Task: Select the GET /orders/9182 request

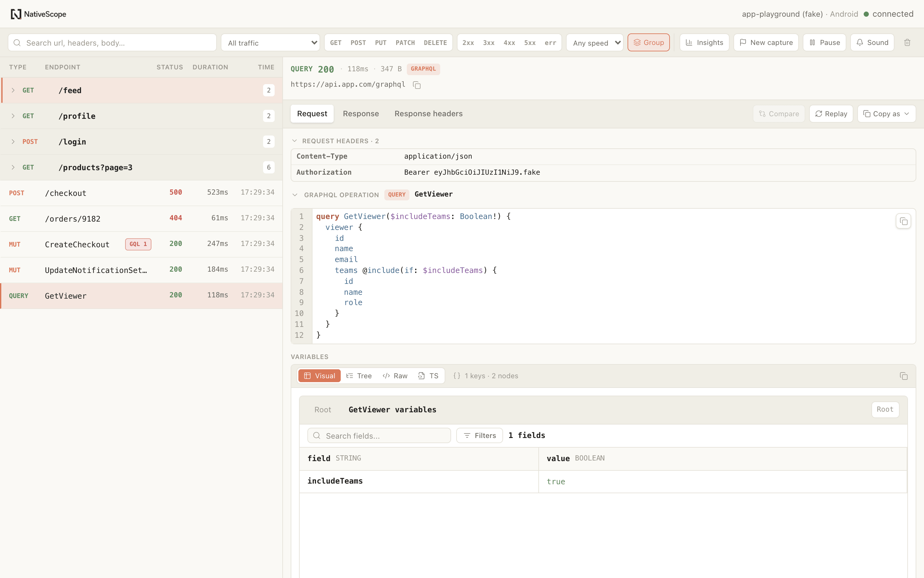Action: (141, 218)
